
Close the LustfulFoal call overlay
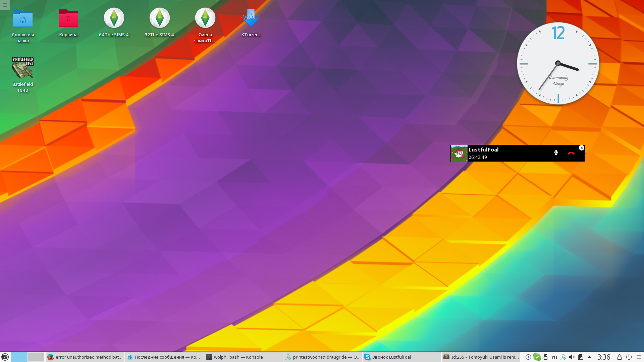pos(582,148)
